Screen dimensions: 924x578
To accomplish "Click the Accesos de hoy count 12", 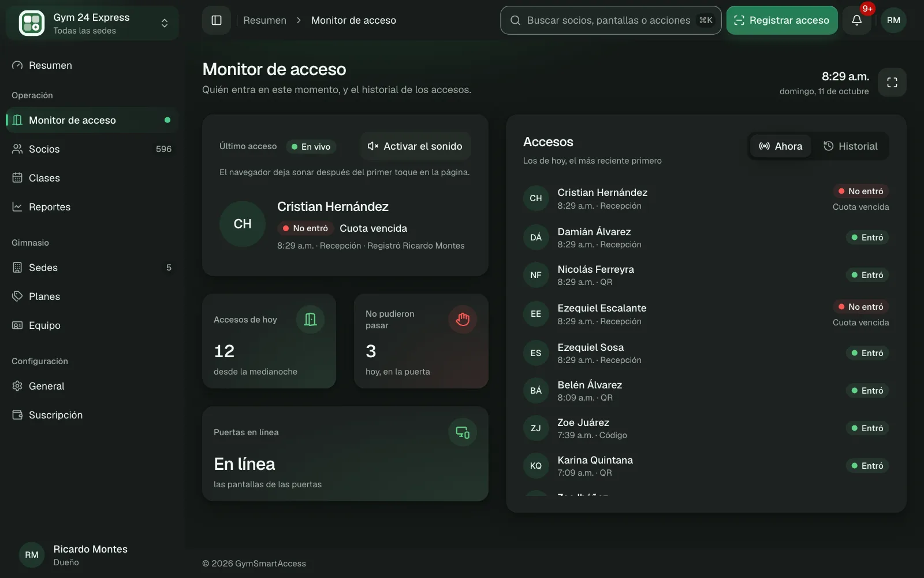I will point(224,351).
